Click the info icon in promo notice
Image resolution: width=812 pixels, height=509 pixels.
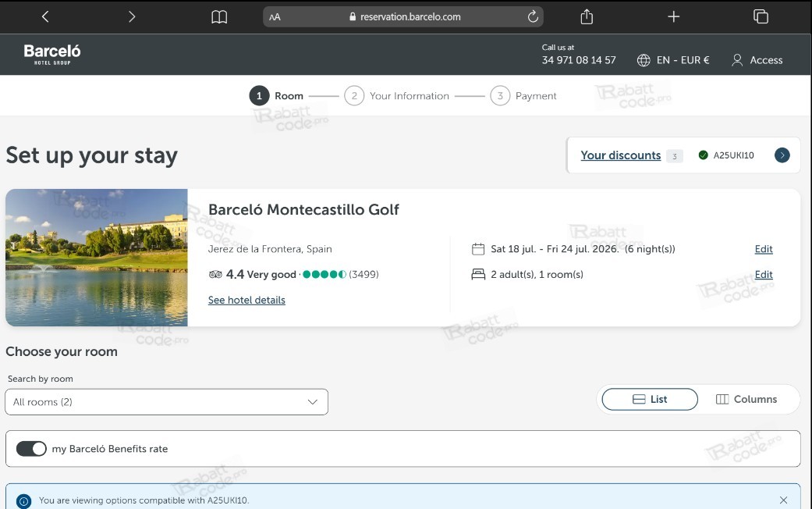point(24,501)
